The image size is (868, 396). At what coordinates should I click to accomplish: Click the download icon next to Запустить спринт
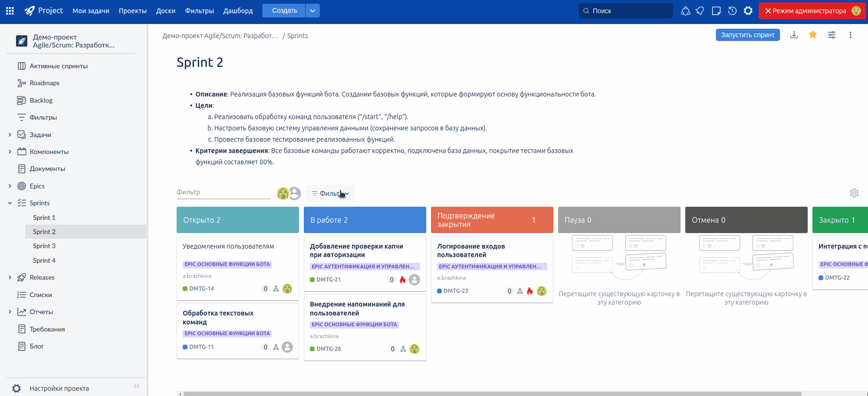[794, 35]
